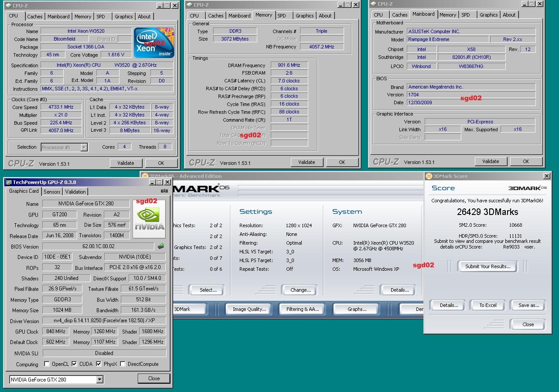Viewport: 559px width, 392px height.
Task: Click the Change settings button in 3DMark06
Action: (300, 290)
